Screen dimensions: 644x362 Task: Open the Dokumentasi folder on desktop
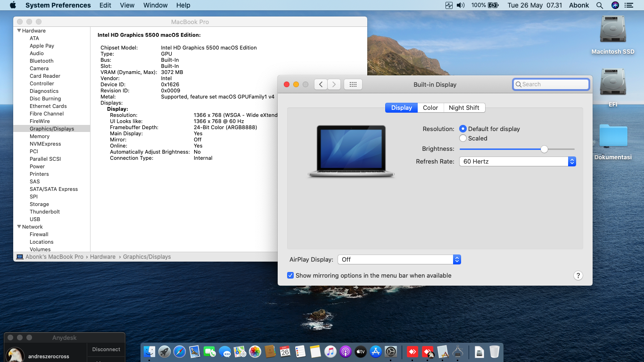click(x=613, y=136)
